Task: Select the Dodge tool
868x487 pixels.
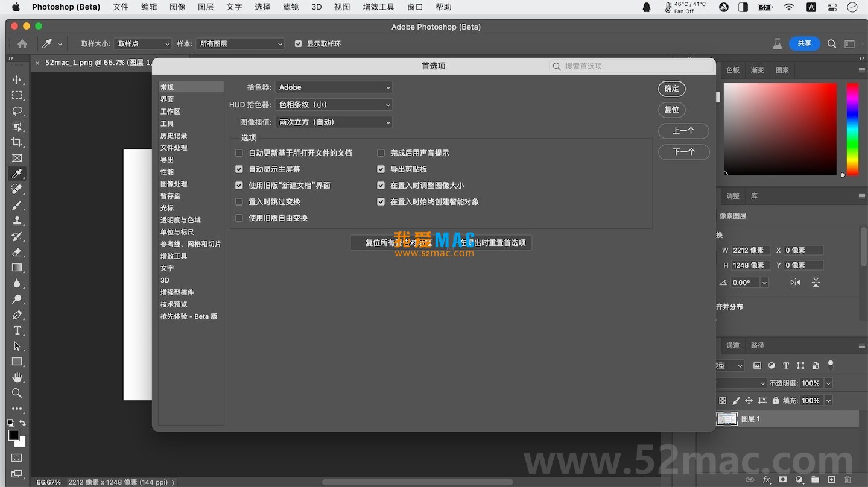Action: click(17, 299)
